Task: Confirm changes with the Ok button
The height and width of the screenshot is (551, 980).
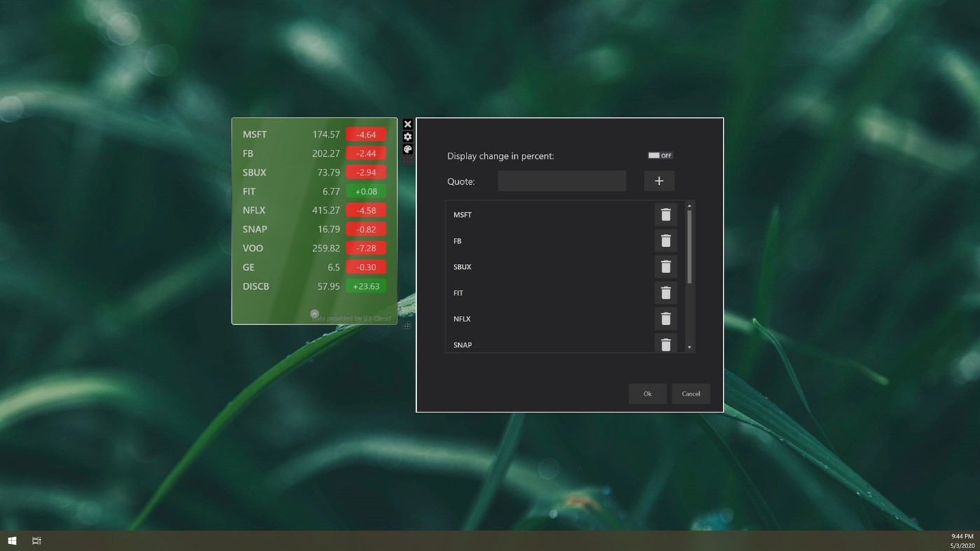Action: click(x=647, y=393)
